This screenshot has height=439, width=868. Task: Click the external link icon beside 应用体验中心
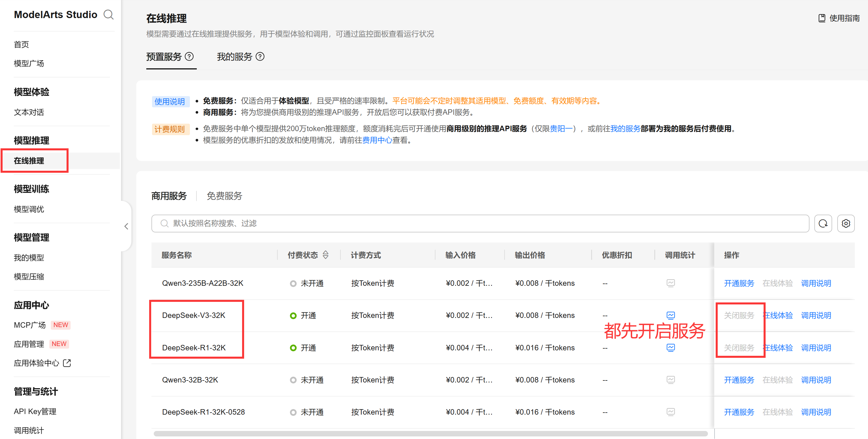(x=67, y=363)
